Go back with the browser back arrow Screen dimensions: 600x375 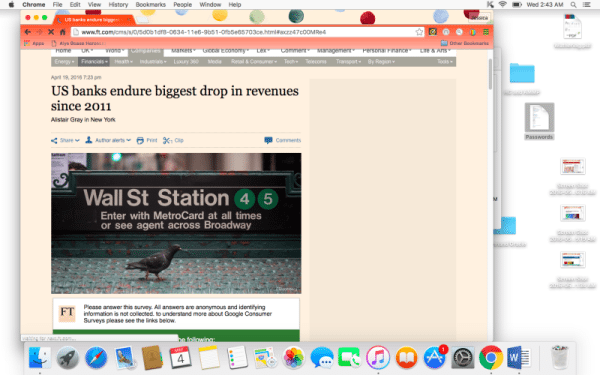(x=27, y=32)
